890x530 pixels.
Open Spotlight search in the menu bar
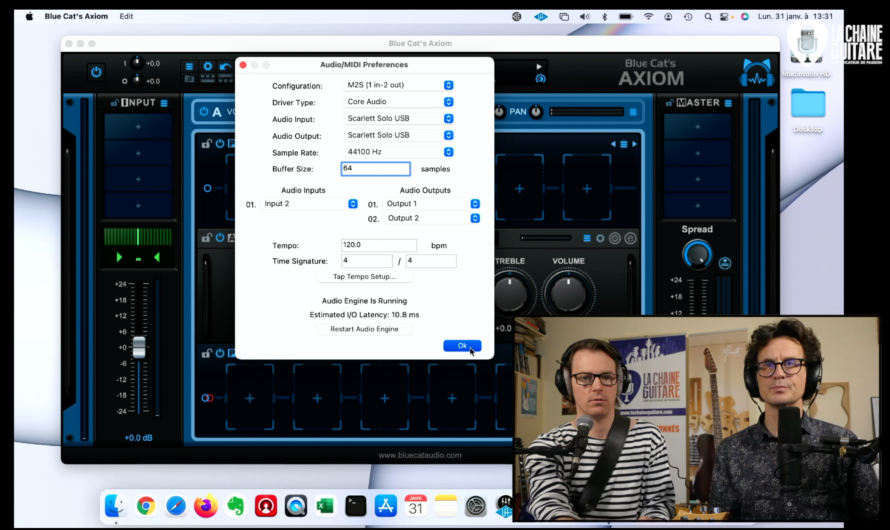pyautogui.click(x=708, y=16)
